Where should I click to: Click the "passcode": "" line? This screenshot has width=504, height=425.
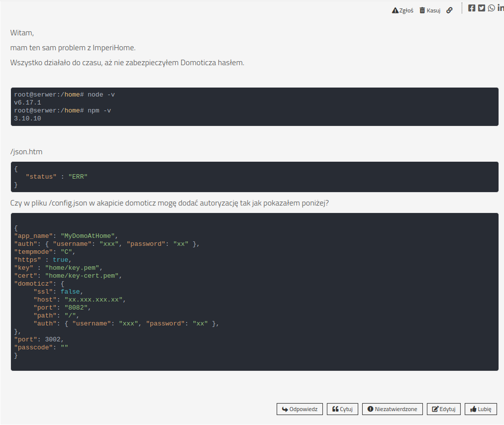pyautogui.click(x=41, y=347)
